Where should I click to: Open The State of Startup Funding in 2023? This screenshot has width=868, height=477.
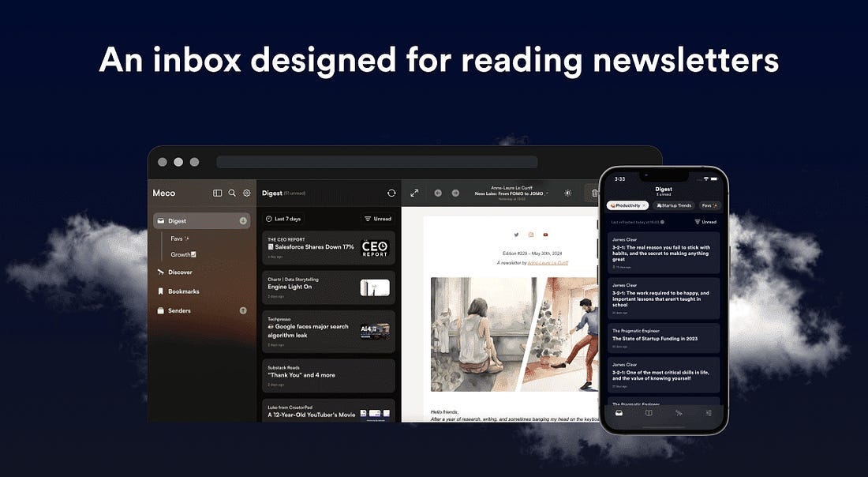point(664,338)
